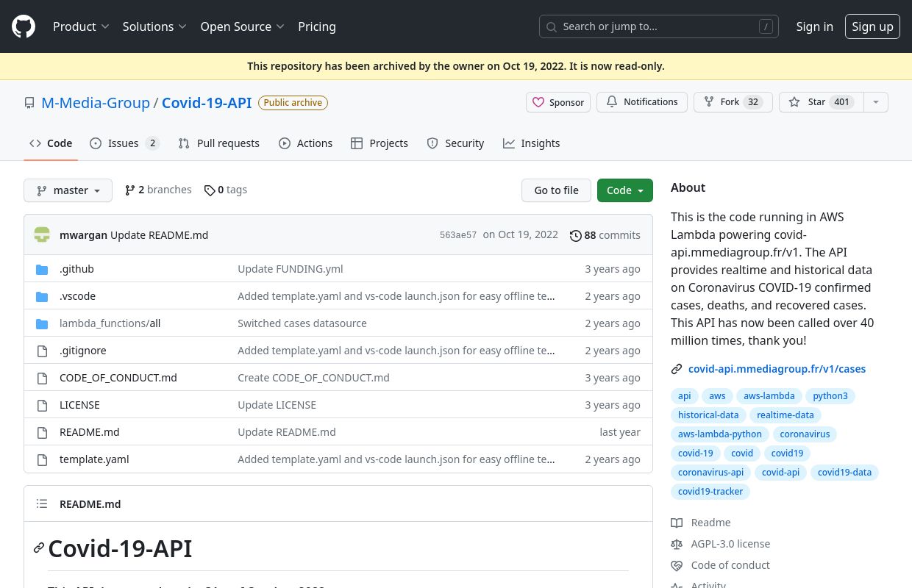Screen dimensions: 912x588
Task: View commit history clock icon
Action: (x=576, y=235)
